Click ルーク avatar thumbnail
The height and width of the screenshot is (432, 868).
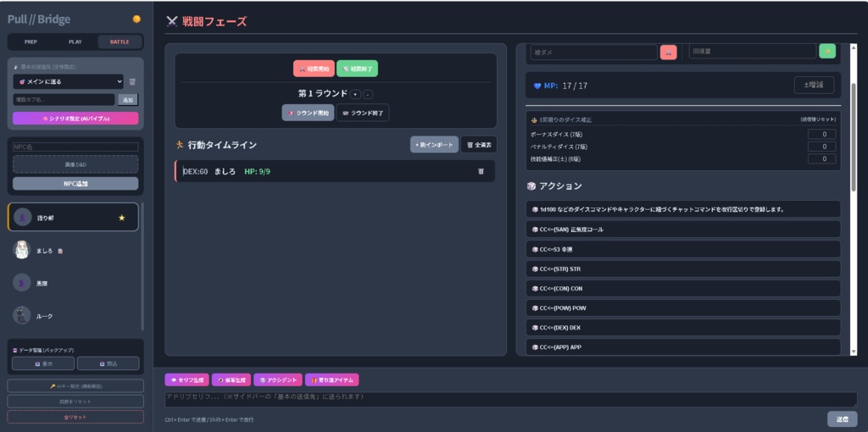(22, 315)
